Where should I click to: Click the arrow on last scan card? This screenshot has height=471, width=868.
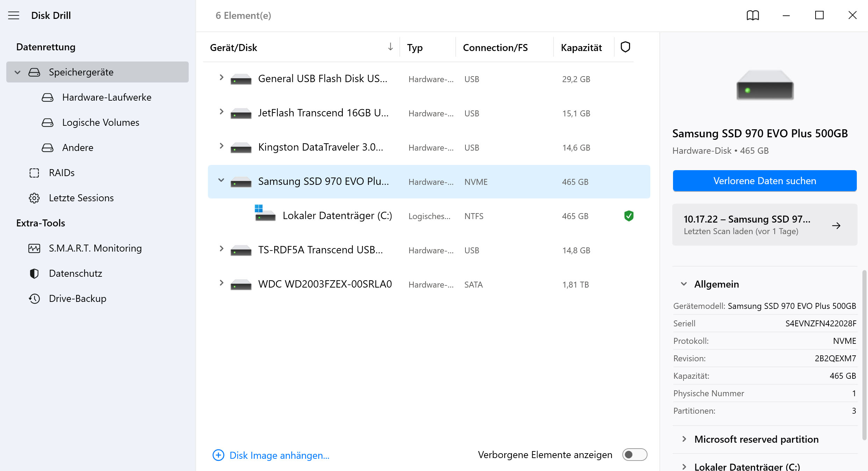[836, 225]
